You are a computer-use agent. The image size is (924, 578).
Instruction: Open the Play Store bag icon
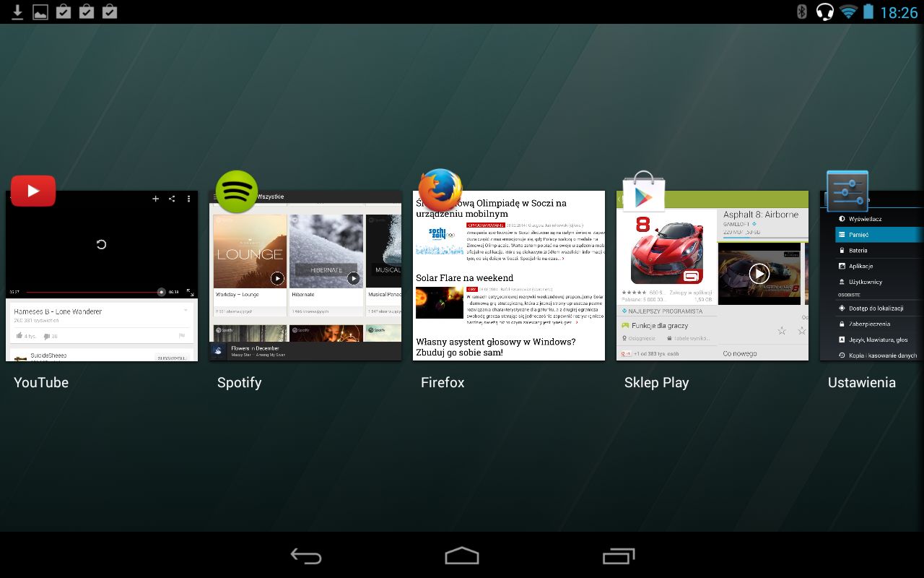coord(643,191)
